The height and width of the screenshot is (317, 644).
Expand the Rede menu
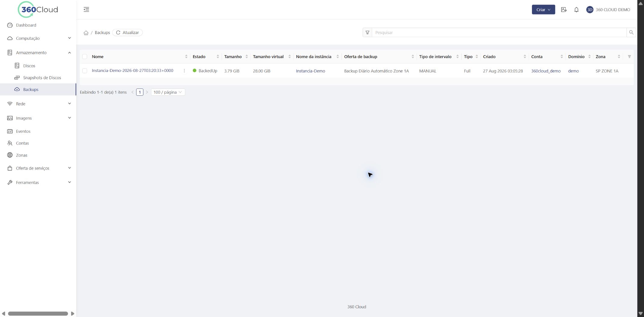coord(38,104)
